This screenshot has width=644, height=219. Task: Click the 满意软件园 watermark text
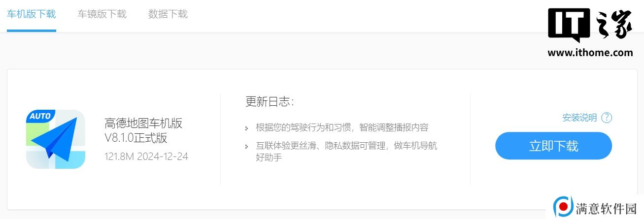607,209
